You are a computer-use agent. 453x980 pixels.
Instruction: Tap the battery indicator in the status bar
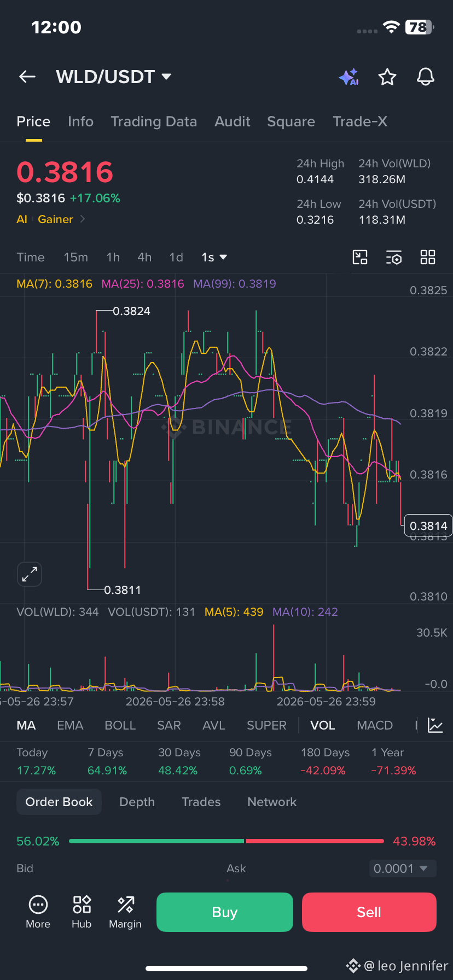(x=419, y=27)
